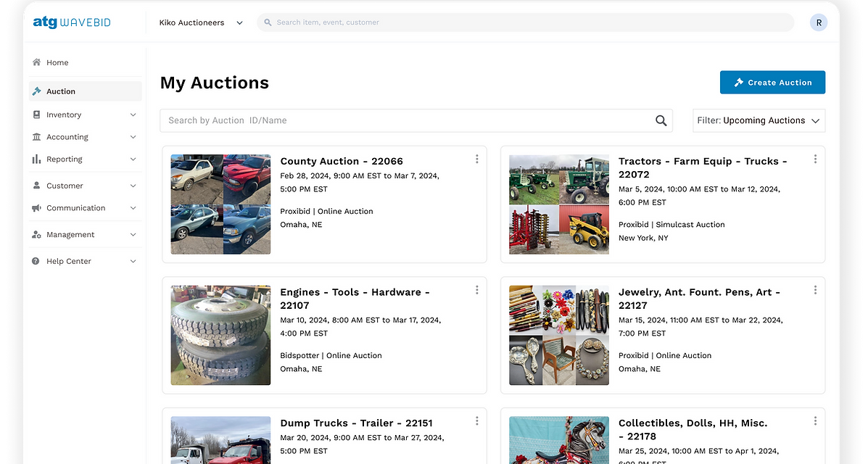The height and width of the screenshot is (464, 868).
Task: Open Communication section in sidebar
Action: pos(86,207)
